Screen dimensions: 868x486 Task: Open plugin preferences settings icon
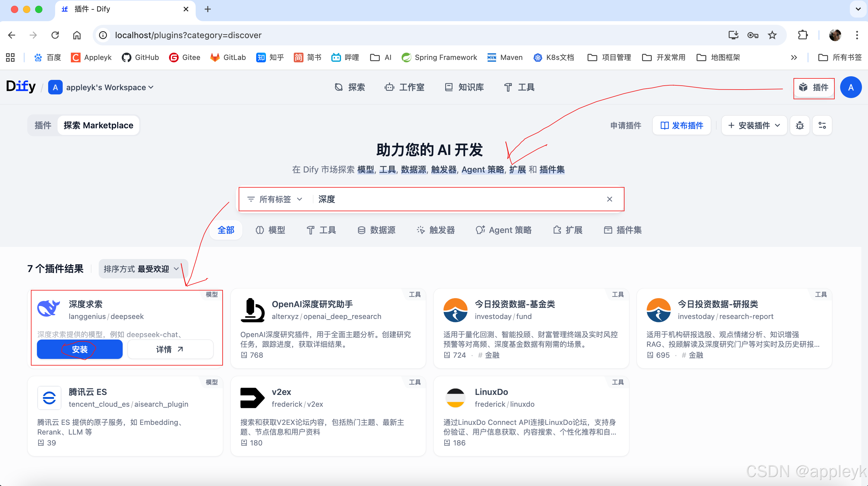point(822,126)
